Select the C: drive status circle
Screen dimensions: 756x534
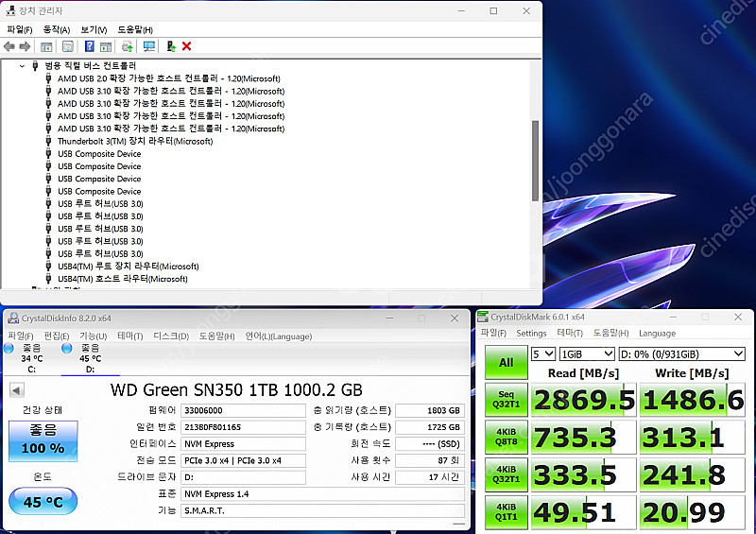(x=9, y=348)
